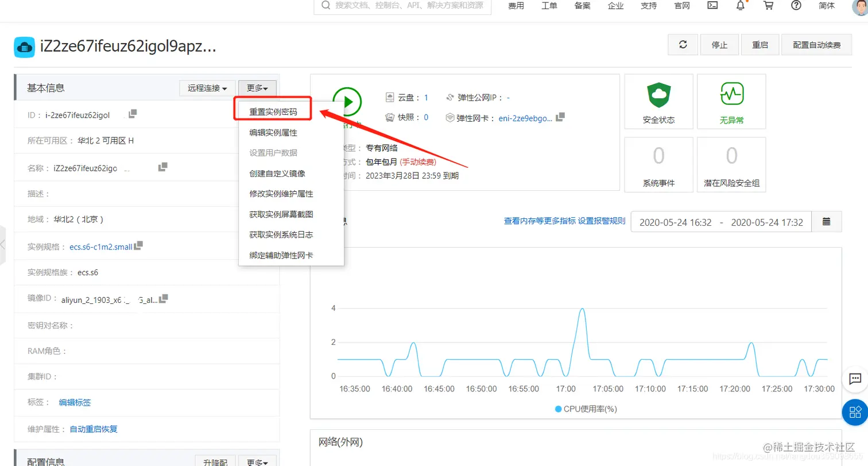Open help via the question mark icon
The height and width of the screenshot is (466, 868).
point(797,6)
